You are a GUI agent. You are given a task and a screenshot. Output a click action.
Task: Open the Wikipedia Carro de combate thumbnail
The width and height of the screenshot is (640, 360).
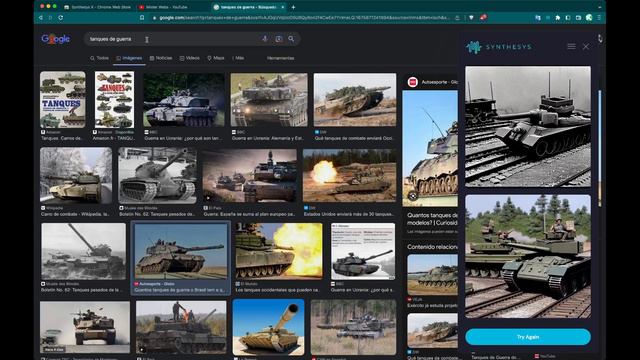click(x=76, y=176)
